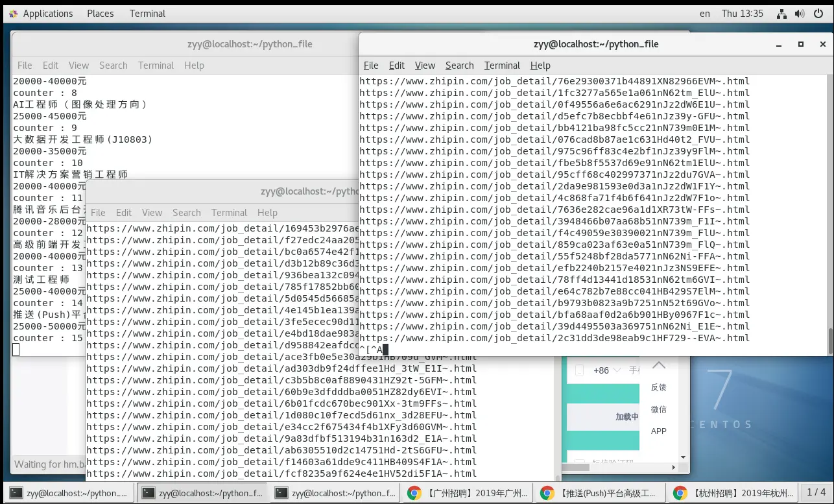Open File menu in counter-output terminal window
The width and height of the screenshot is (834, 504).
[x=25, y=66]
